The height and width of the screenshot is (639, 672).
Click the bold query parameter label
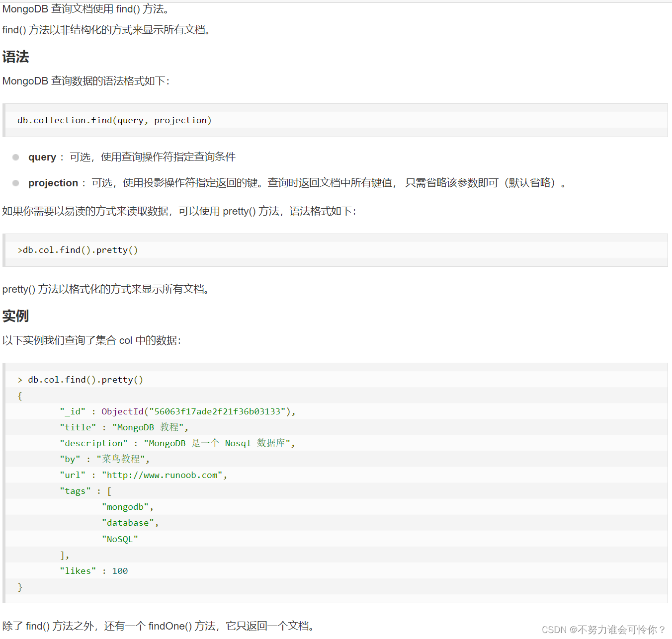tap(42, 157)
